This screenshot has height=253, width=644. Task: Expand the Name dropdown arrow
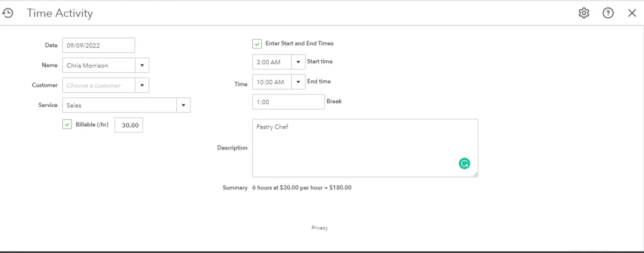[142, 66]
